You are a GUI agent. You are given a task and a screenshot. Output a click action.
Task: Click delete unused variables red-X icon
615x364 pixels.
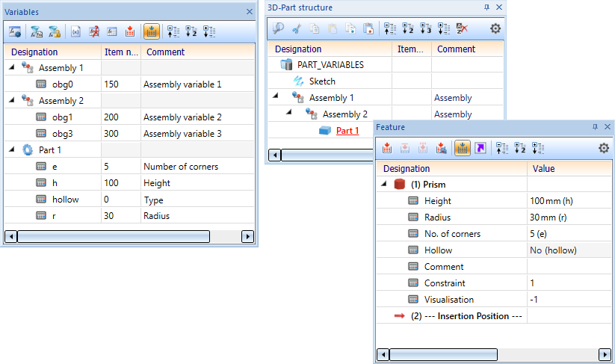pyautogui.click(x=93, y=31)
